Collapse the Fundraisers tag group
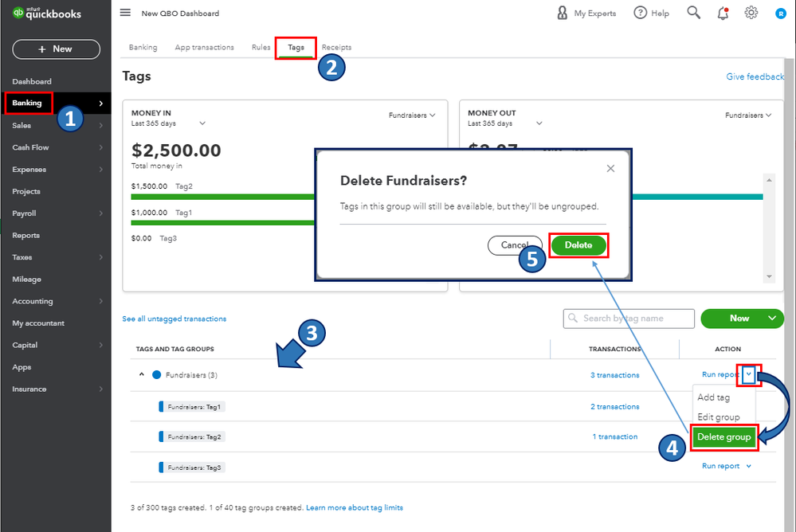 tap(142, 374)
